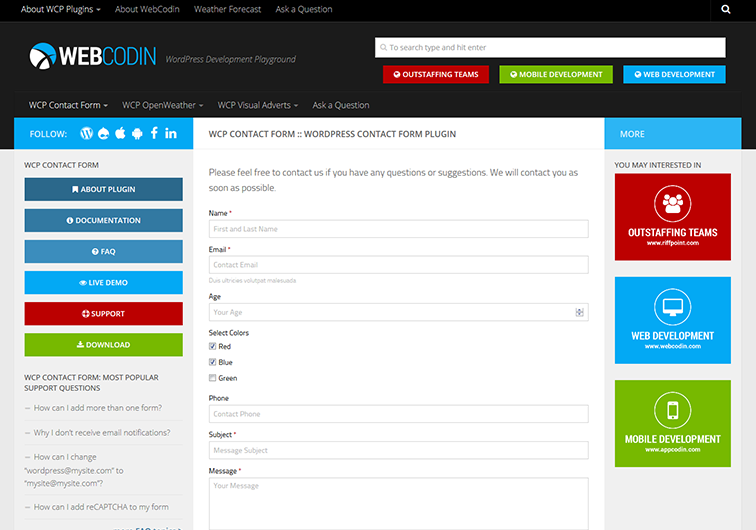
Task: Click the 'WordPress Development Playground' tagline
Action: coord(230,59)
